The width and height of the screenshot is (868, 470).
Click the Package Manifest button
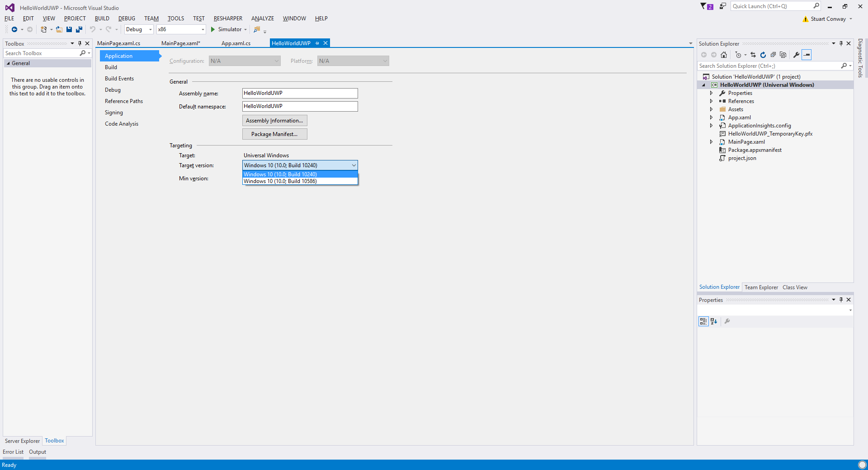coord(275,134)
